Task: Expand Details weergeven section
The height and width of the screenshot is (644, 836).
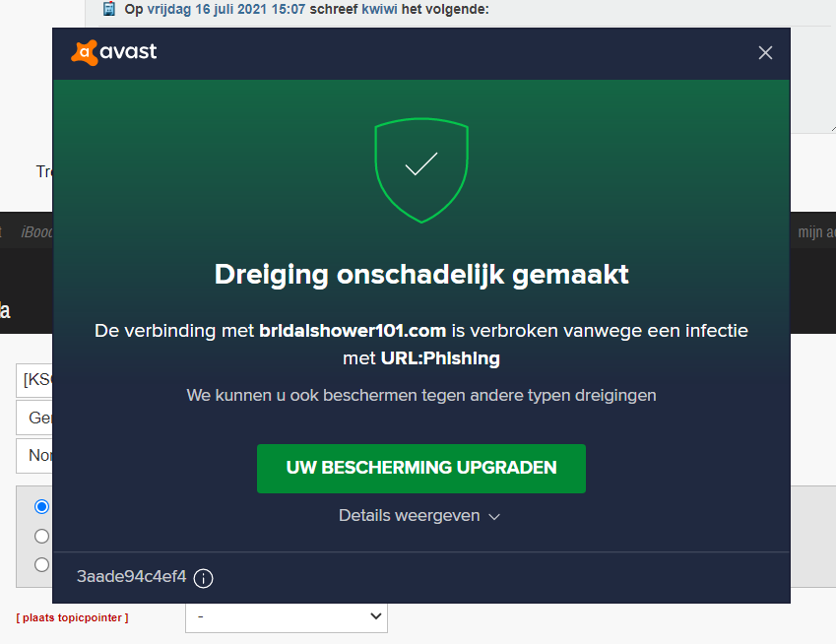Action: pos(419,516)
